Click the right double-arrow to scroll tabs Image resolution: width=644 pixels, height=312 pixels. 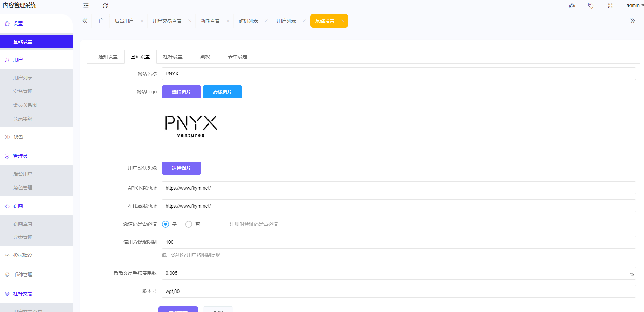click(633, 20)
